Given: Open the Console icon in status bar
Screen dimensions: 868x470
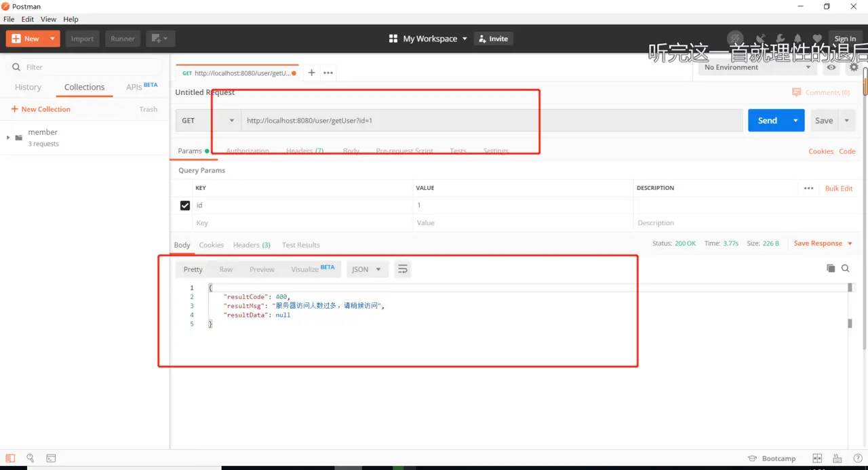Looking at the screenshot, I should pos(51,458).
